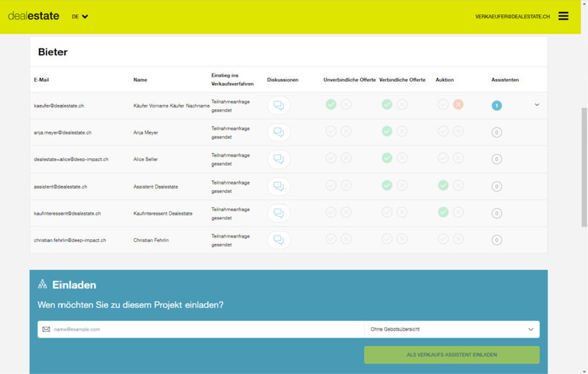The image size is (588, 374).
Task: Approve Verbindliche Offerte for Anja Meyer
Action: pyautogui.click(x=387, y=131)
